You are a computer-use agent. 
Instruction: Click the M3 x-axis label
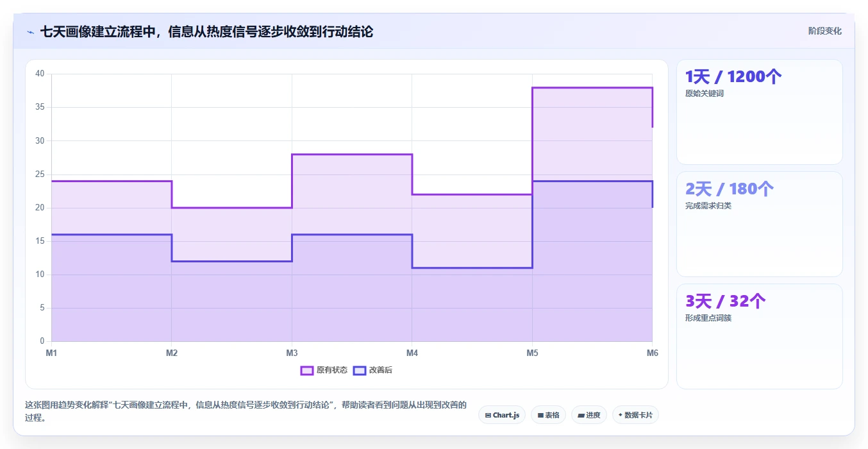click(x=292, y=353)
